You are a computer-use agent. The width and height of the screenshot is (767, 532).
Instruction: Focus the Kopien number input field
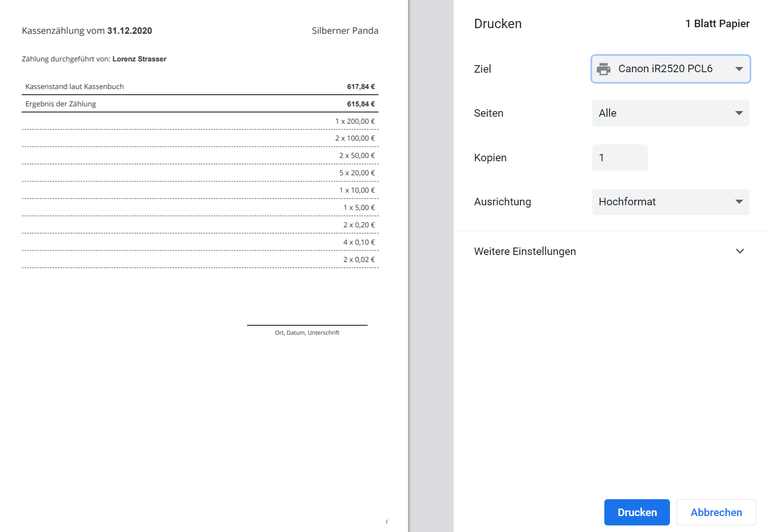coord(619,157)
